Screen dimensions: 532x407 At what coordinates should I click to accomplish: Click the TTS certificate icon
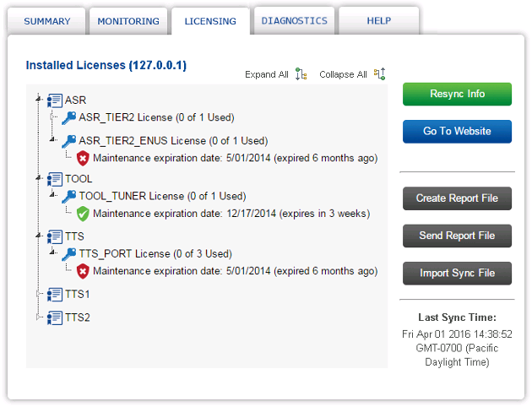55,236
